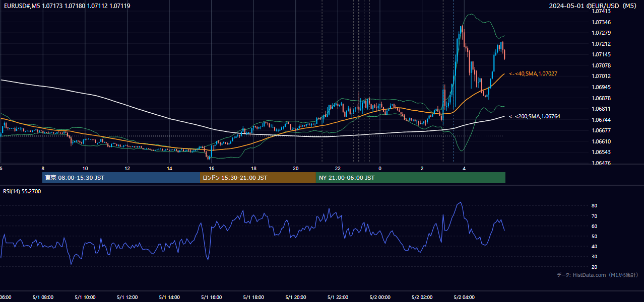Click the 200 SMA 1.06764 label

click(535, 116)
